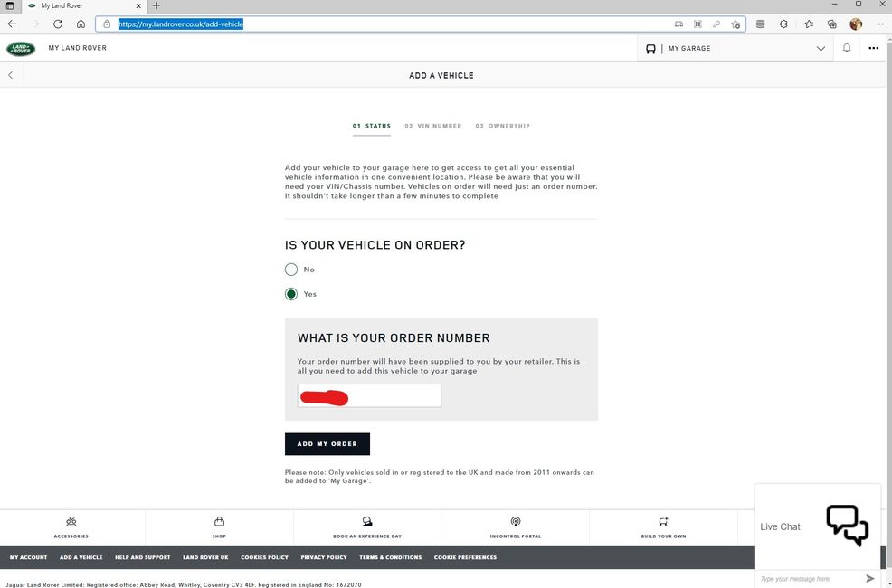The height and width of the screenshot is (588, 892).
Task: Open the site's three-dot menu below the browser toolbar
Action: click(x=873, y=48)
